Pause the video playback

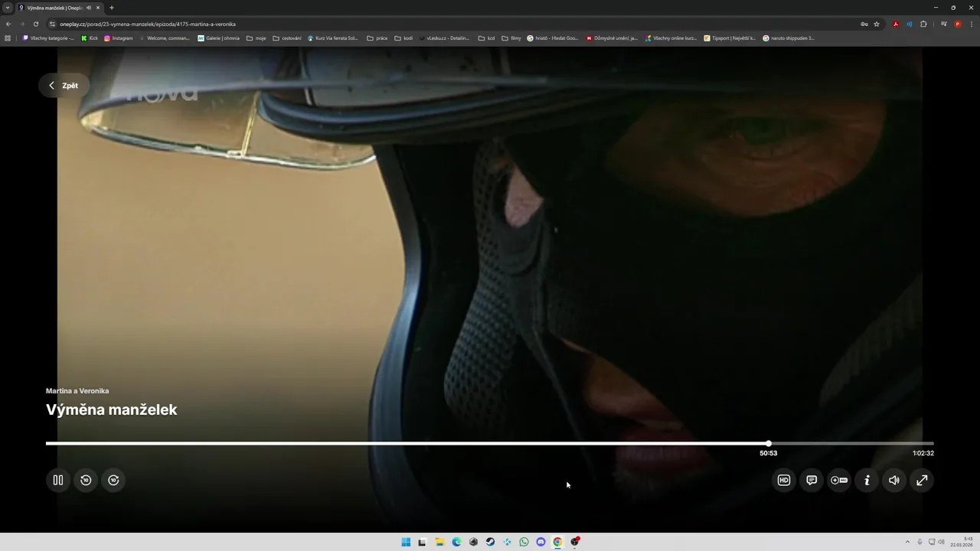tap(58, 481)
